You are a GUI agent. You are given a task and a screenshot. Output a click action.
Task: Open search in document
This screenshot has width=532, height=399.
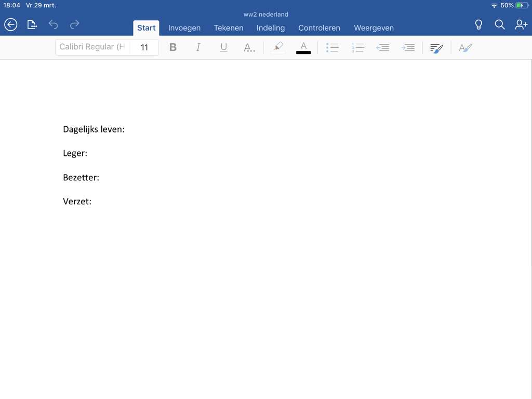[500, 24]
